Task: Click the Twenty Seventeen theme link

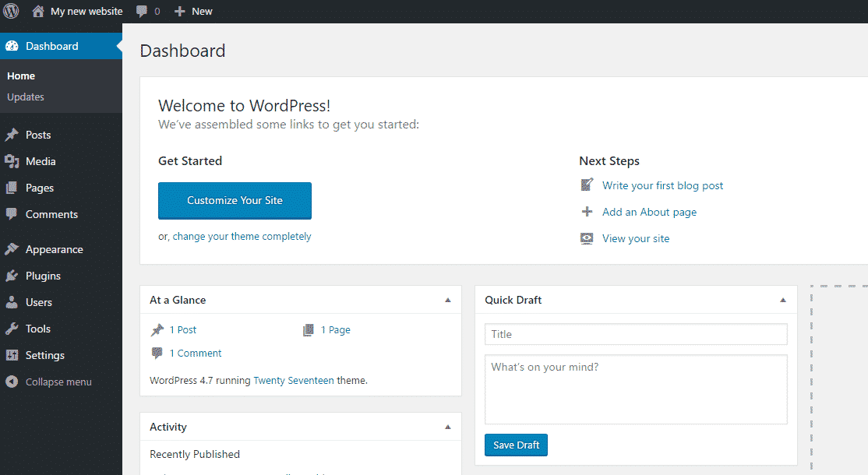Action: click(x=294, y=381)
